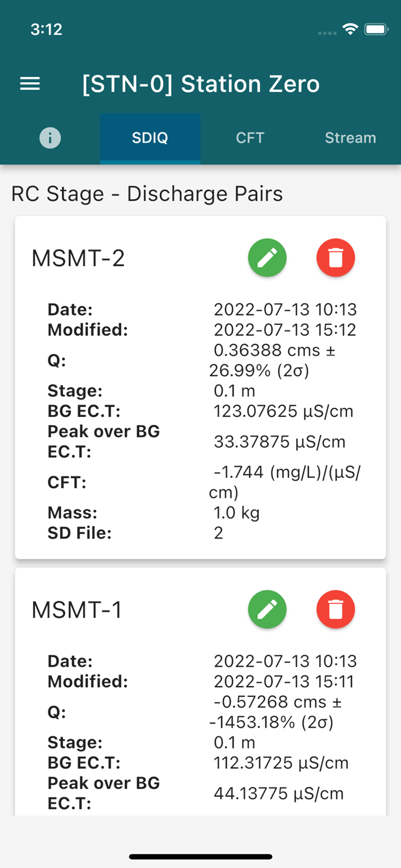Switch to the Stream tab

tap(351, 138)
